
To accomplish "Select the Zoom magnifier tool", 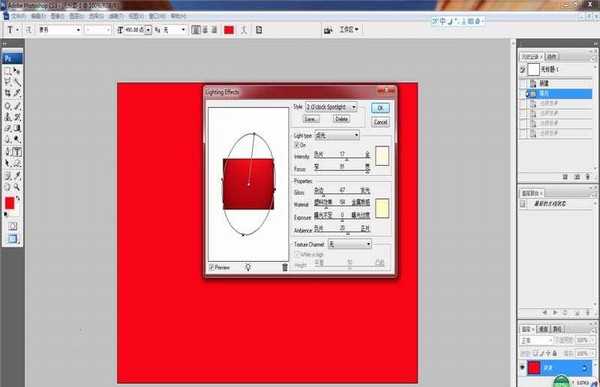I will pyautogui.click(x=17, y=187).
